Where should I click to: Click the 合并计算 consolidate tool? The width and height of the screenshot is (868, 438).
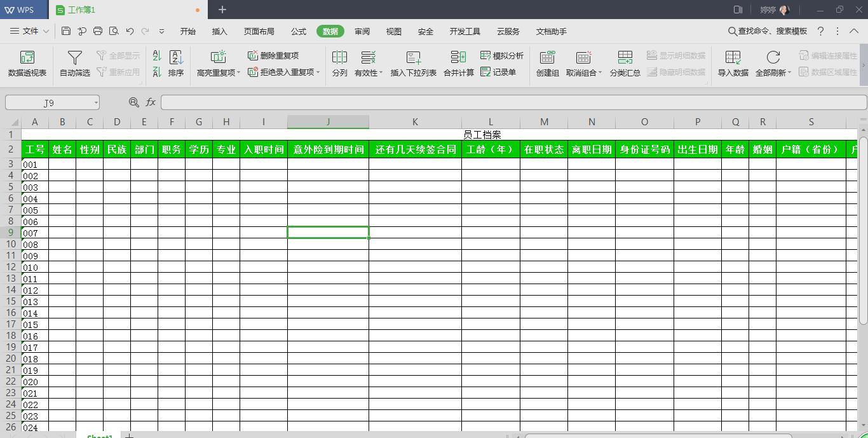point(458,62)
